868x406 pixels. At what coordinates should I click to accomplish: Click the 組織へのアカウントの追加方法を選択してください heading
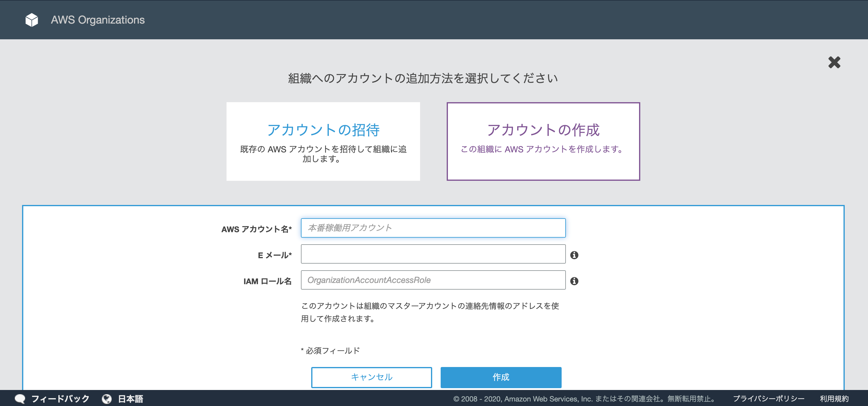423,78
